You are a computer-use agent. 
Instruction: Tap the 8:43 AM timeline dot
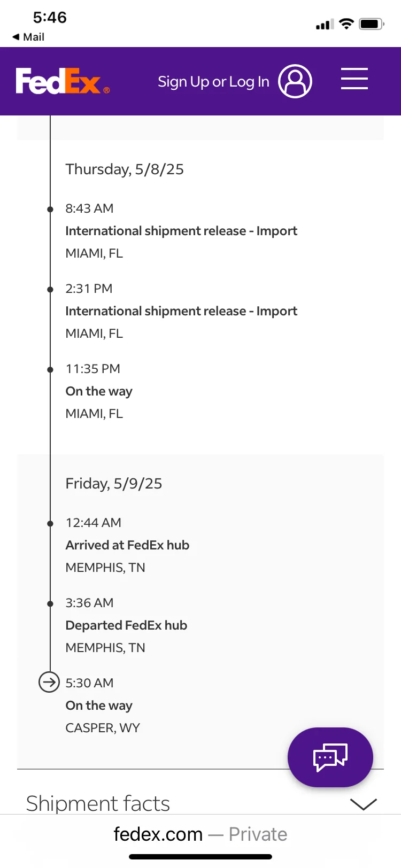(x=50, y=209)
